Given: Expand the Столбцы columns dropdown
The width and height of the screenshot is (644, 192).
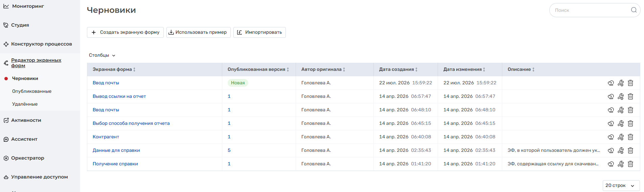Looking at the screenshot, I should click(x=102, y=55).
